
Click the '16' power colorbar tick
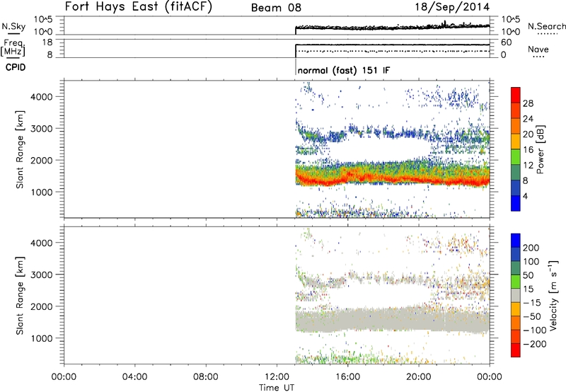528,150
